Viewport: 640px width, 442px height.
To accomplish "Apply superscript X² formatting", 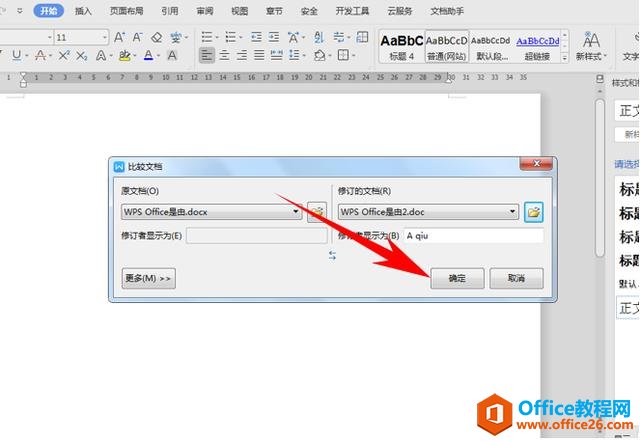I will (x=64, y=55).
